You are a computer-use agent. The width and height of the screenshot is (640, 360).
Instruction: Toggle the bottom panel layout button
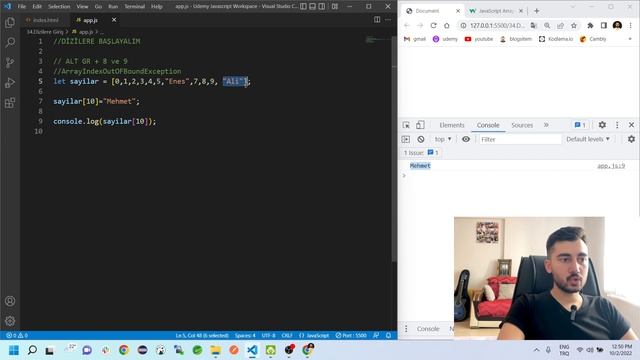313,7
